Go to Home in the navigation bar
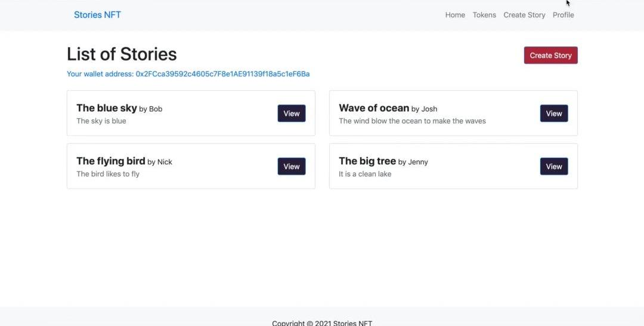The image size is (644, 326). point(455,15)
